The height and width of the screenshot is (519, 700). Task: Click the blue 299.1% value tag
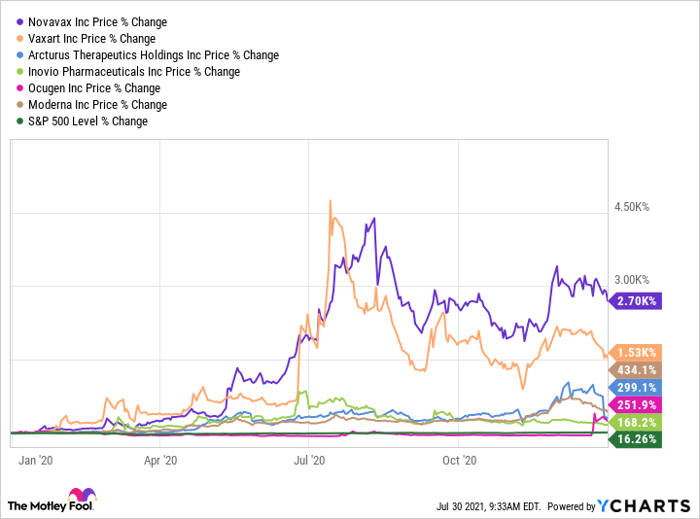634,388
